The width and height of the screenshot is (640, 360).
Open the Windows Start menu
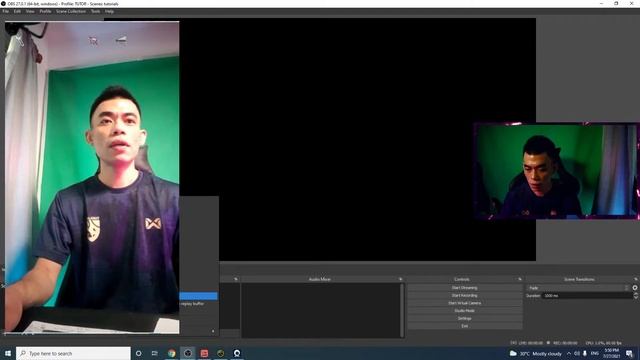click(x=8, y=353)
